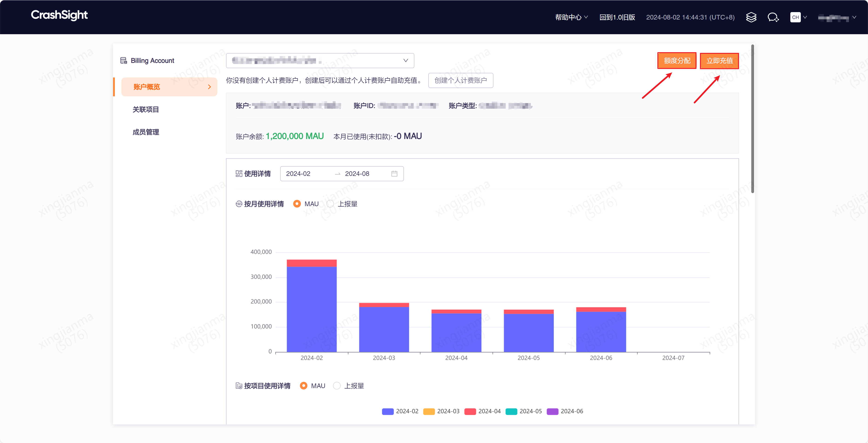Click the 立即充值 button

(719, 61)
